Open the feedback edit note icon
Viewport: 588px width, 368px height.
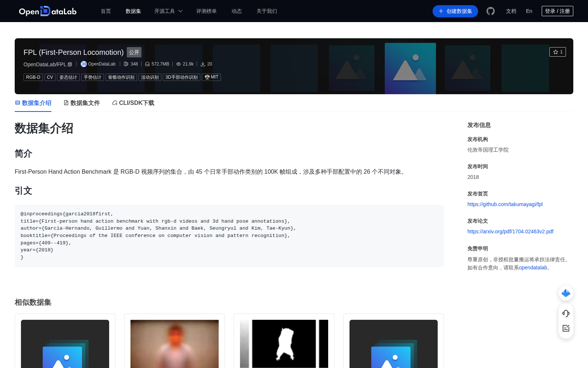click(566, 328)
